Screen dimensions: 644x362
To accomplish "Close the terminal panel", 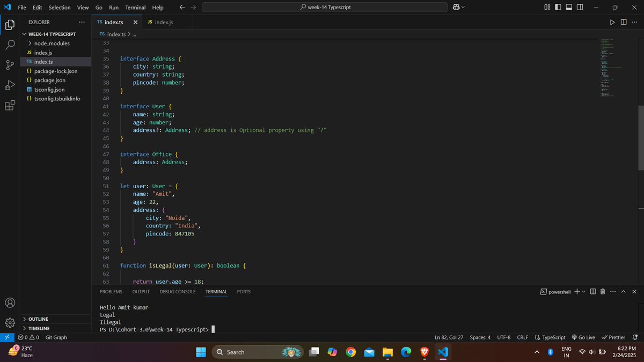I will [x=634, y=292].
